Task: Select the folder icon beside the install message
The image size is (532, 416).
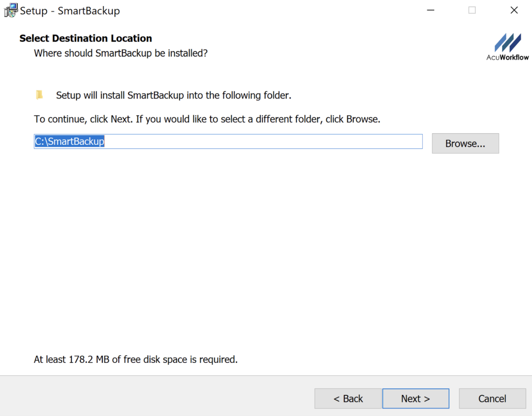Action: pyautogui.click(x=40, y=95)
